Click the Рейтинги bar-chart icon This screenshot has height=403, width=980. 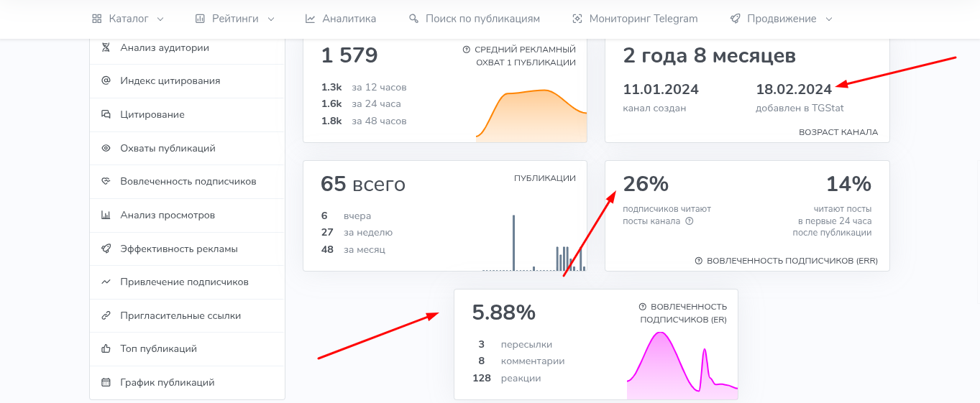pos(200,19)
